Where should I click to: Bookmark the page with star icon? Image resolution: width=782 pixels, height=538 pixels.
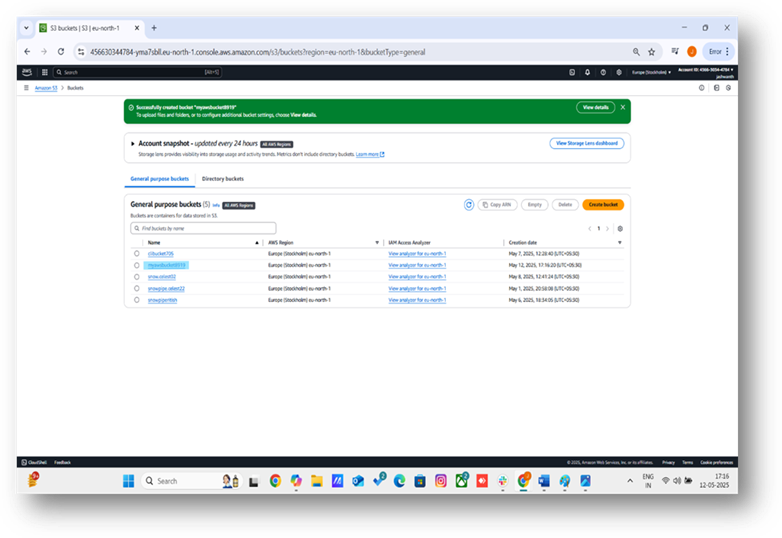(651, 52)
